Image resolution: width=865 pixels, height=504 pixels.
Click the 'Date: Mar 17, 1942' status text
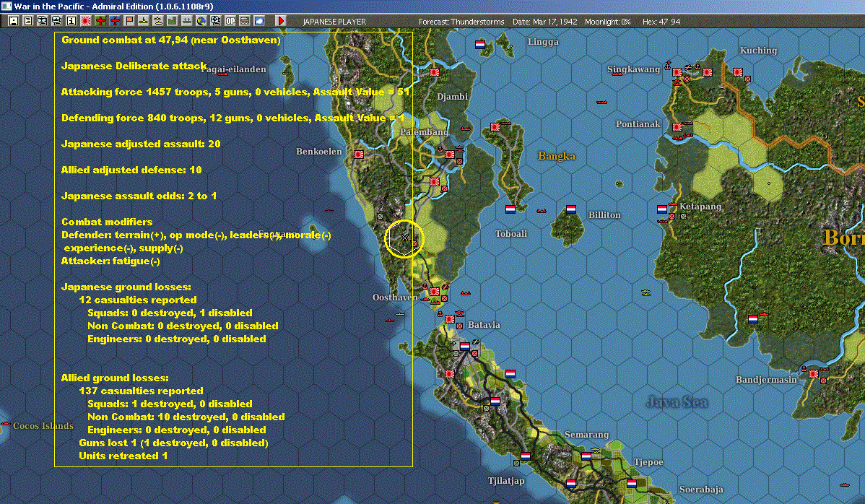click(x=544, y=22)
